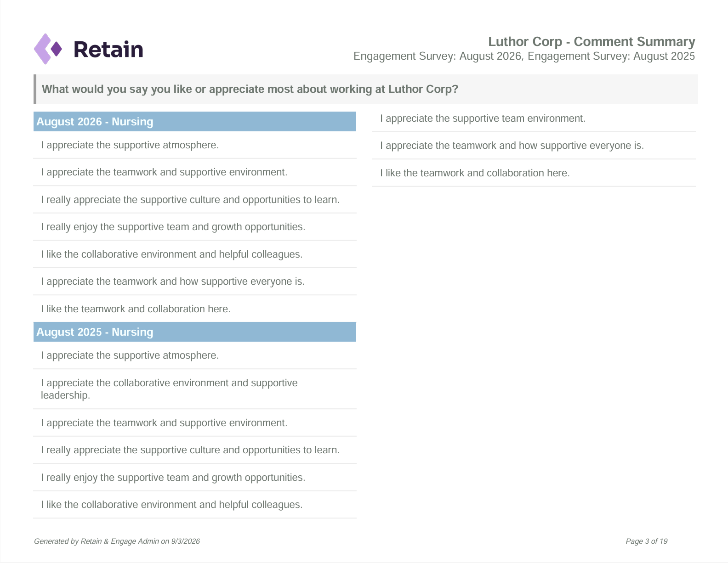Click 'teamwork and collaboration here' in right column
The height and width of the screenshot is (563, 728).
tap(475, 173)
